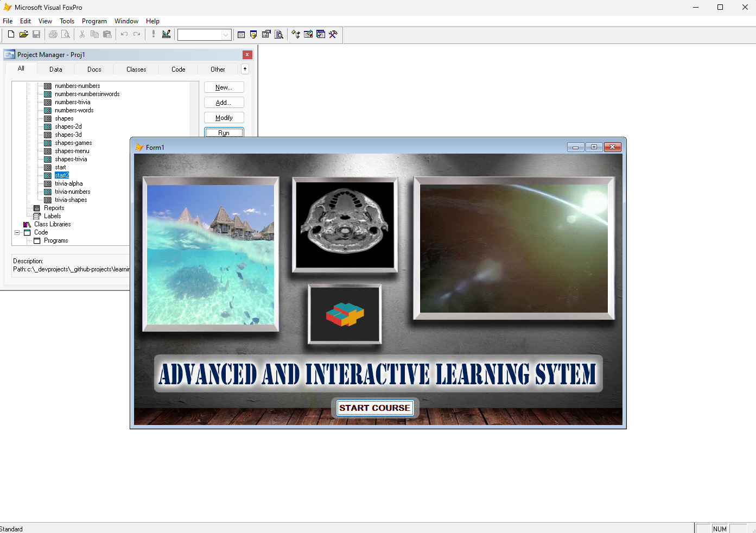Select the shapes-games form in tree
Viewport: 756px width, 533px height.
point(73,143)
